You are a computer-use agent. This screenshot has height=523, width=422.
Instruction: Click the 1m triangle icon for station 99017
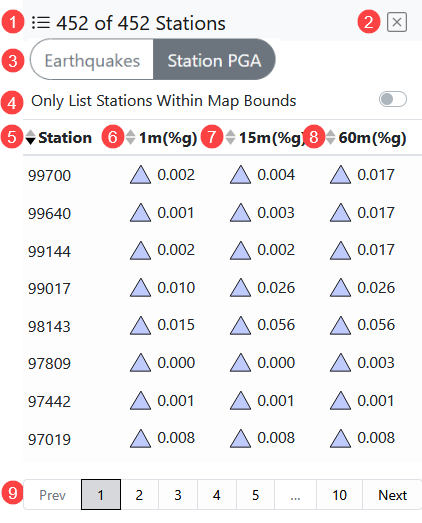tap(140, 288)
